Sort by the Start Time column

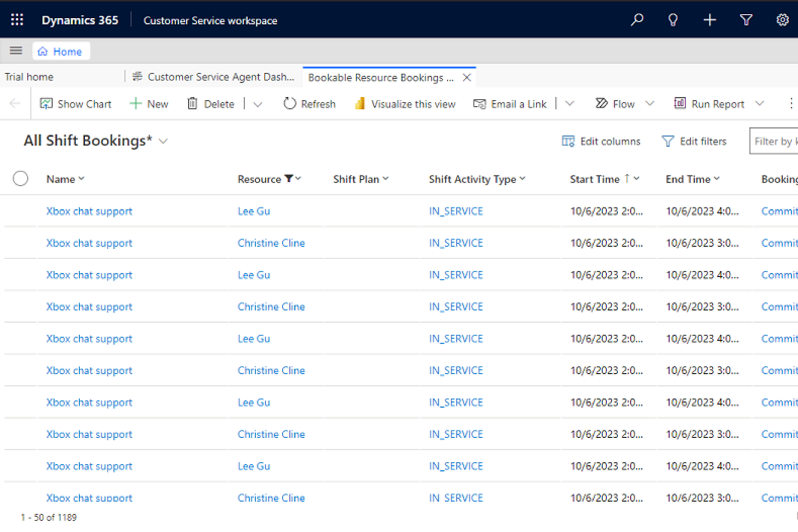[605, 179]
